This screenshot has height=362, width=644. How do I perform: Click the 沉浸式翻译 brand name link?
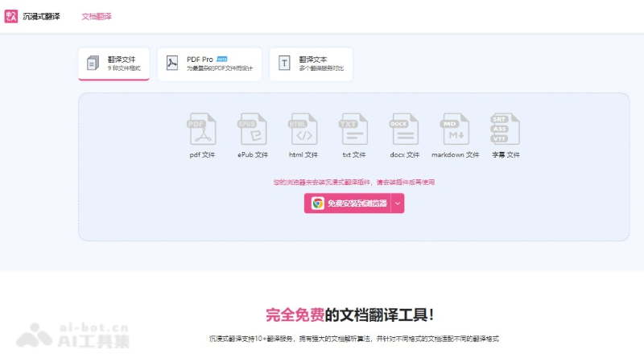tap(41, 16)
